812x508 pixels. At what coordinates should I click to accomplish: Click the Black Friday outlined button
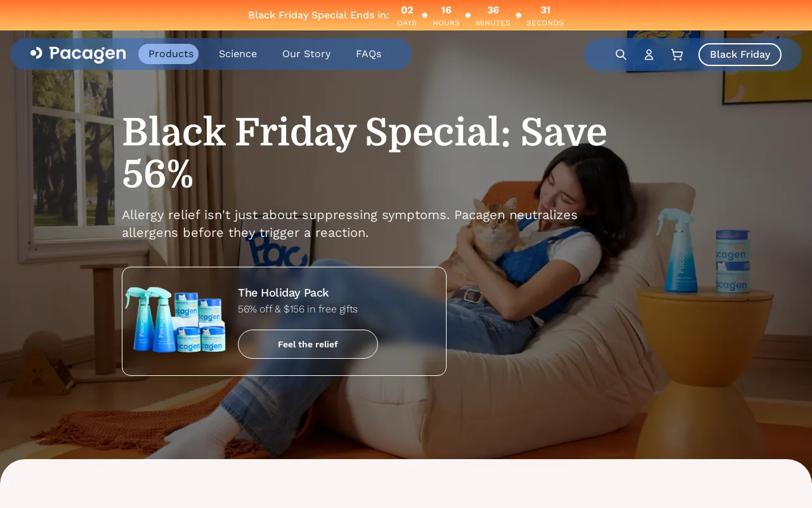pyautogui.click(x=740, y=55)
